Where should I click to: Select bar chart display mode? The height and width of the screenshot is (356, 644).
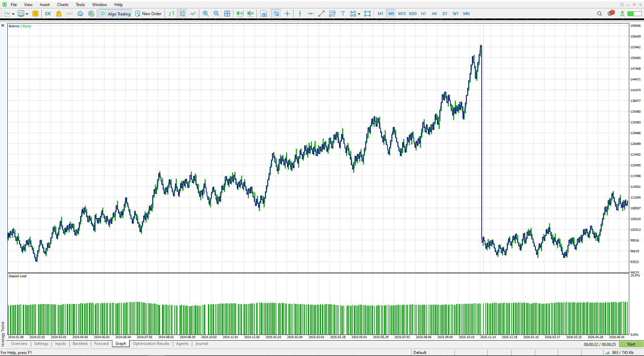[x=171, y=14]
